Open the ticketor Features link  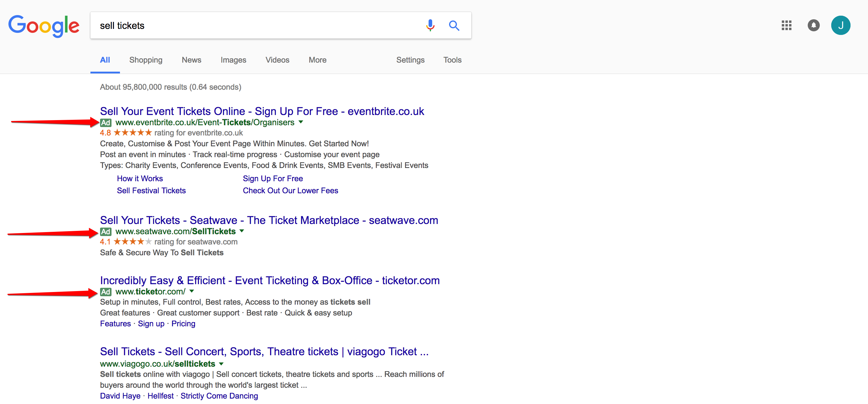[x=115, y=324]
